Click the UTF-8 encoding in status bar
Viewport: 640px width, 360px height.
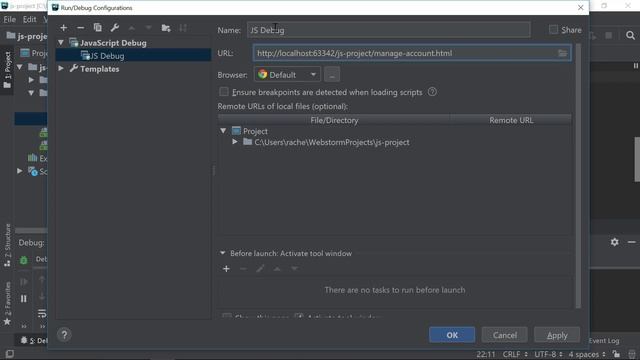[548, 354]
